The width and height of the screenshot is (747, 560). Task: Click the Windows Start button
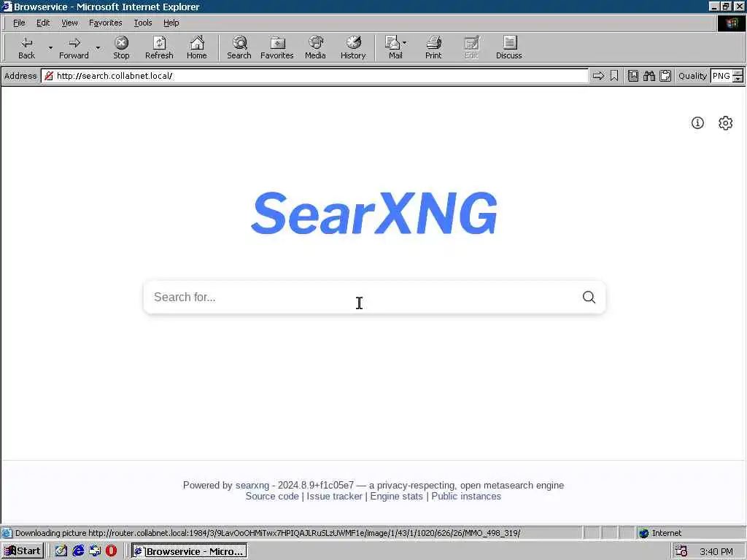coord(23,551)
